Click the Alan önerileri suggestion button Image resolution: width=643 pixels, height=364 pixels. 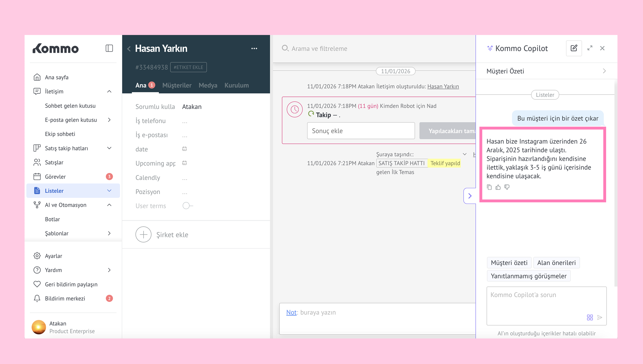556,263
